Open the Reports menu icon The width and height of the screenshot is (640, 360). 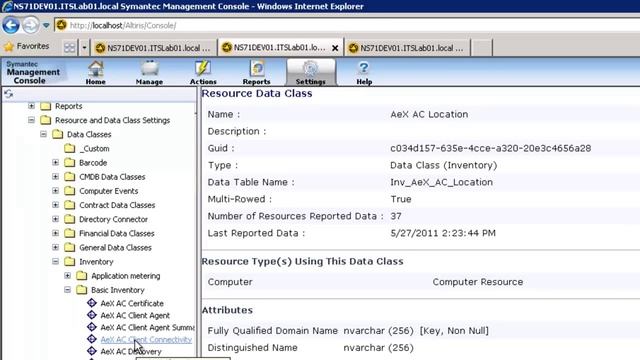pos(256,73)
